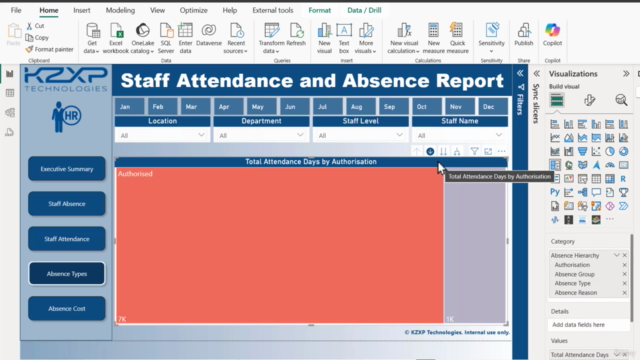Remove Absence Reason field from Category well
Screen dimensions: 640x360
point(624,293)
